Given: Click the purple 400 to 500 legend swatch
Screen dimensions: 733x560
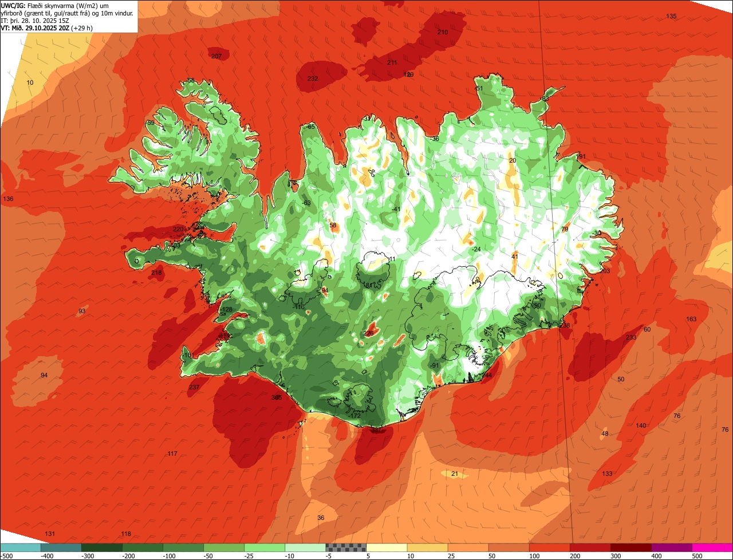Looking at the screenshot, I should tap(671, 547).
